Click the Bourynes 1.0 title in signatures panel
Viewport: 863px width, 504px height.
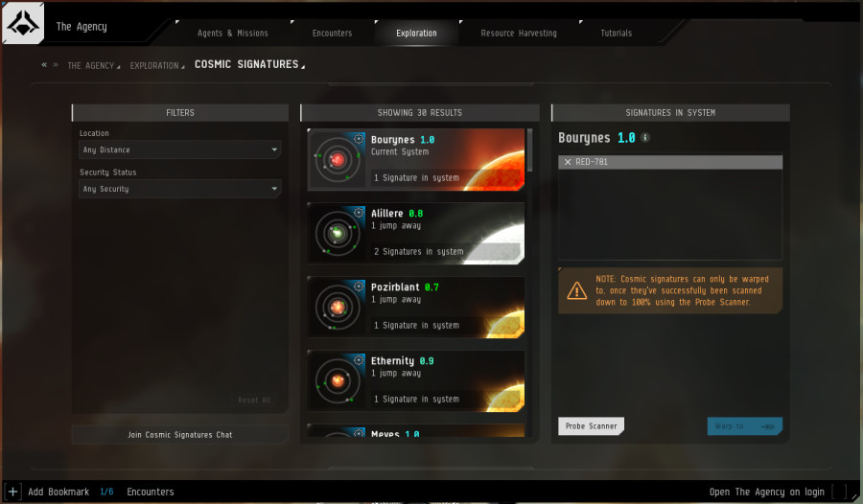[x=596, y=138]
